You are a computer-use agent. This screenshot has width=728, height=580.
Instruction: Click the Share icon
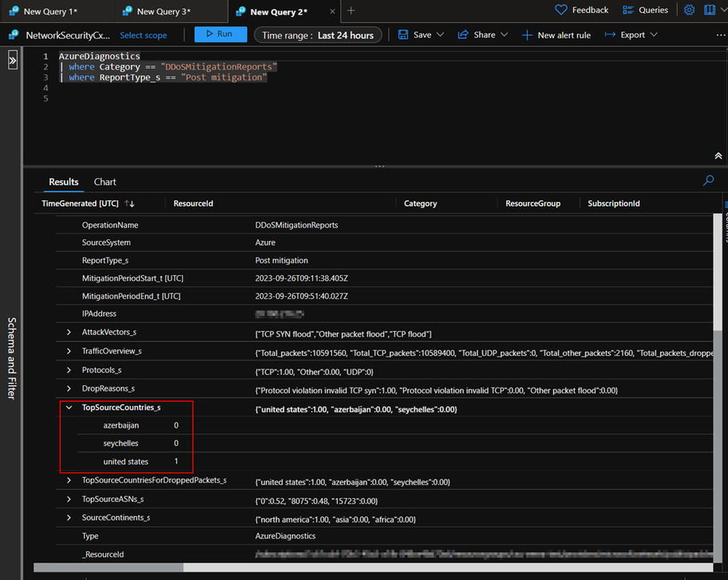[463, 35]
